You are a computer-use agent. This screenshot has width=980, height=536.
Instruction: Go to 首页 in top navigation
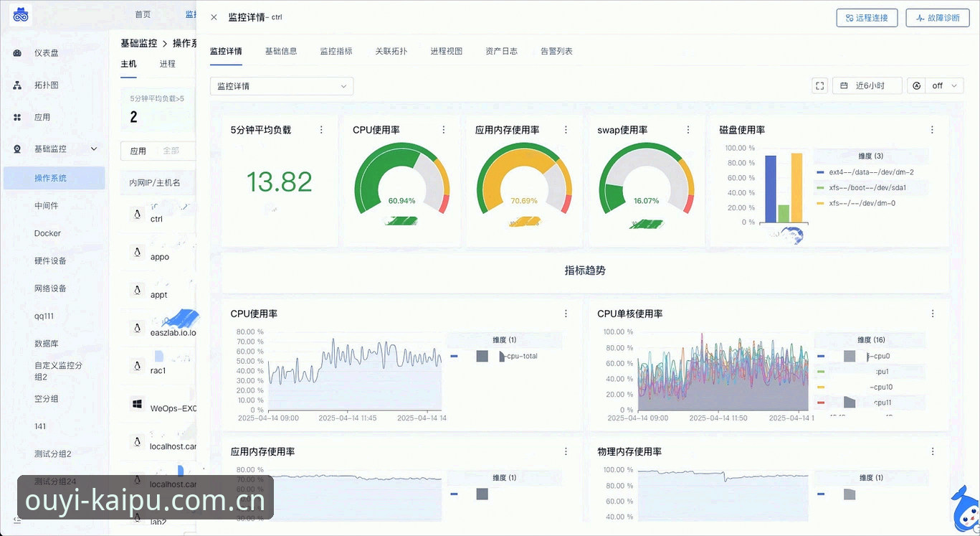coord(143,14)
